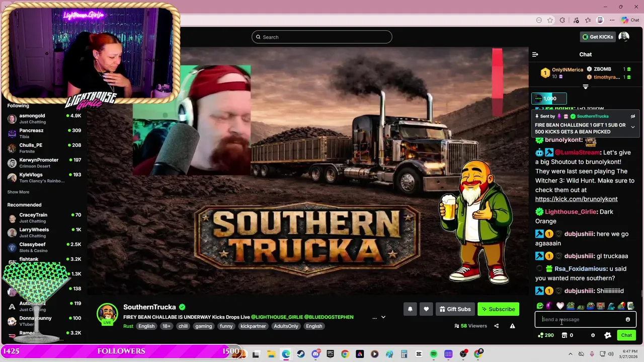Viewport: 644px width, 362px height.
Task: Insert the purple glowing emote
Action: [549, 306]
